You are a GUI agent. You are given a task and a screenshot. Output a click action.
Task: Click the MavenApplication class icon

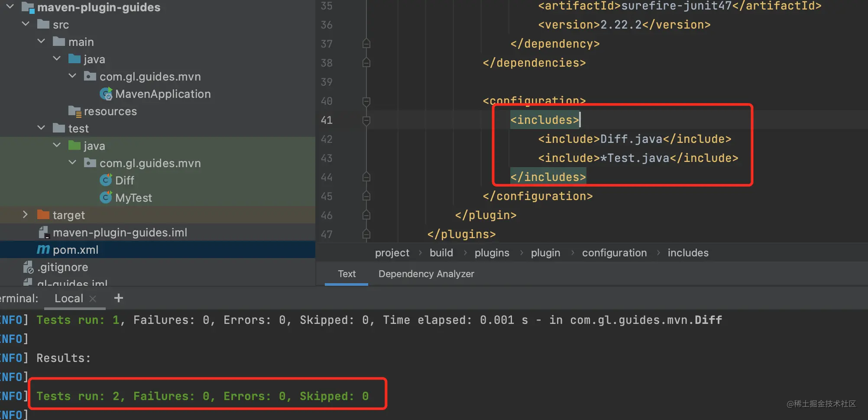106,94
